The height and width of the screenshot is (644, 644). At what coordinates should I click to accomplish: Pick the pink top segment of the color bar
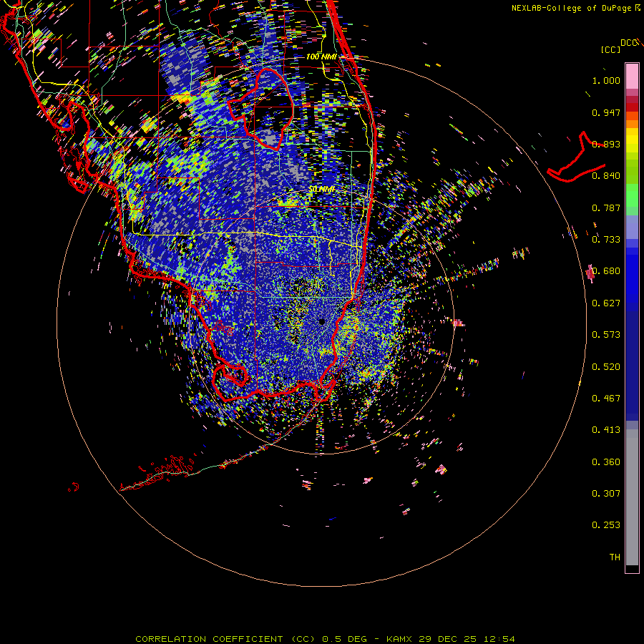(632, 77)
